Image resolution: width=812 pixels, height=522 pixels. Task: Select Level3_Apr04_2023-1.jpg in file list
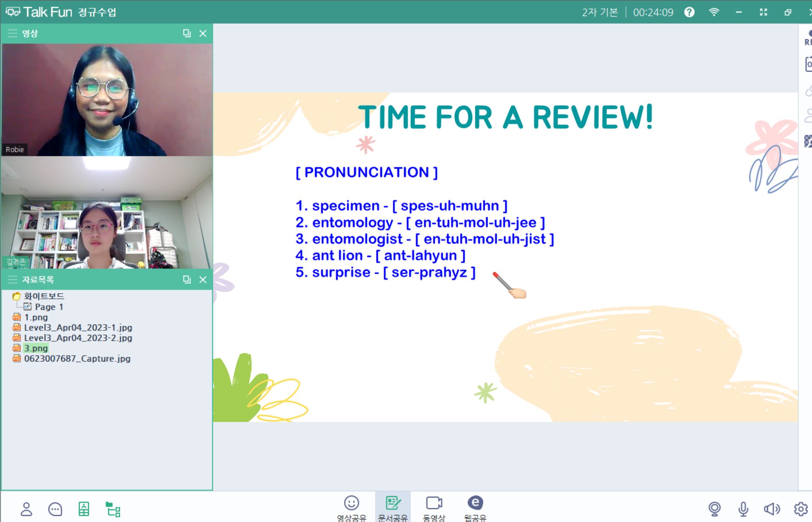(x=78, y=328)
